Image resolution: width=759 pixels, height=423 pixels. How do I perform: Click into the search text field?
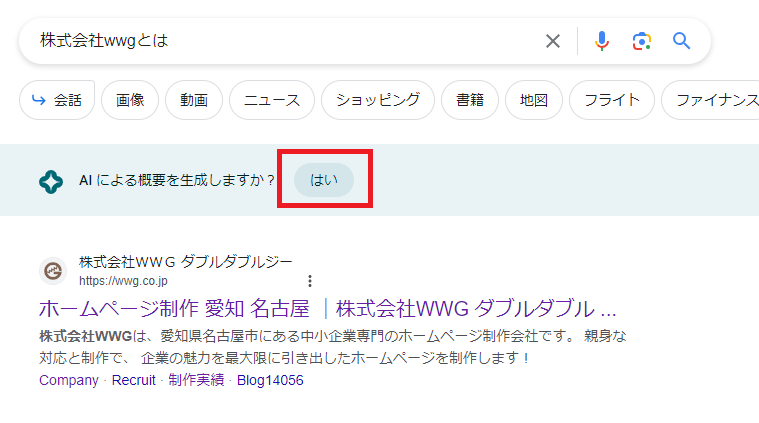(x=280, y=41)
